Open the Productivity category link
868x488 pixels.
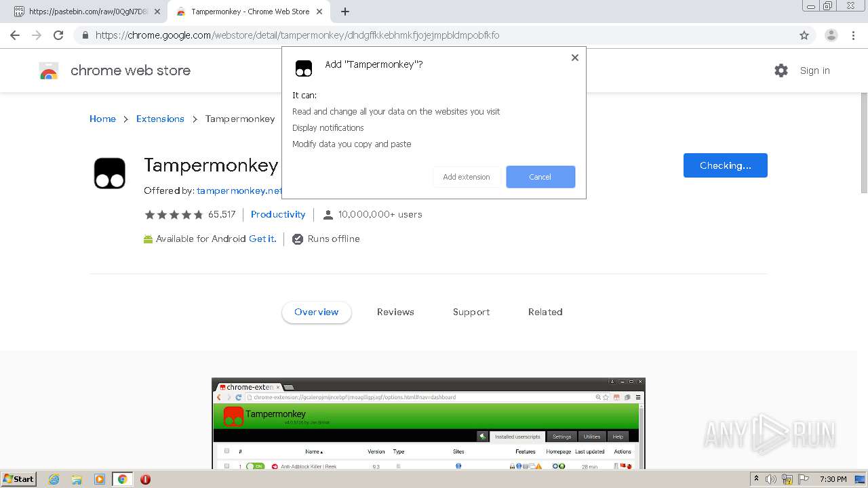pyautogui.click(x=278, y=214)
